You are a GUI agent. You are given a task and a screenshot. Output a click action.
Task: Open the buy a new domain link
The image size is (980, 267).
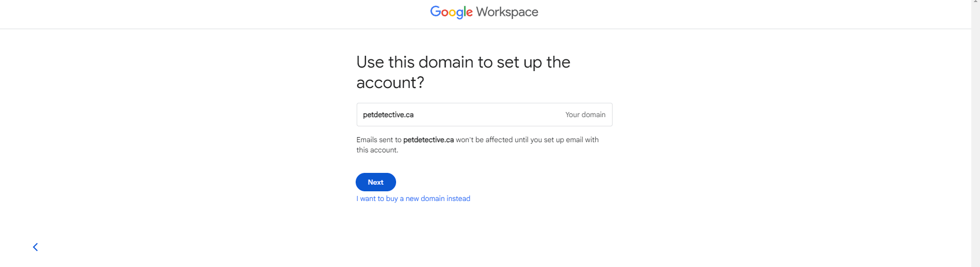point(413,198)
